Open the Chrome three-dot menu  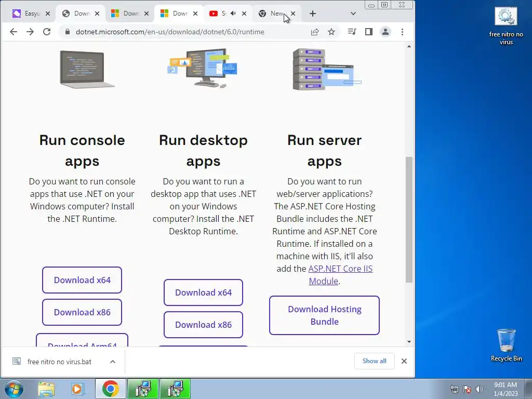coord(403,32)
